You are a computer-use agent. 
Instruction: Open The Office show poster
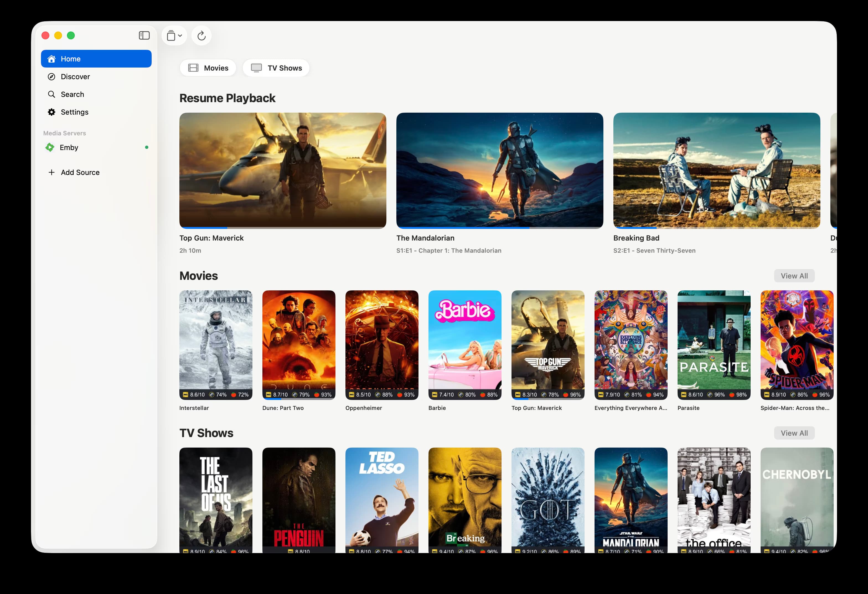tap(714, 500)
